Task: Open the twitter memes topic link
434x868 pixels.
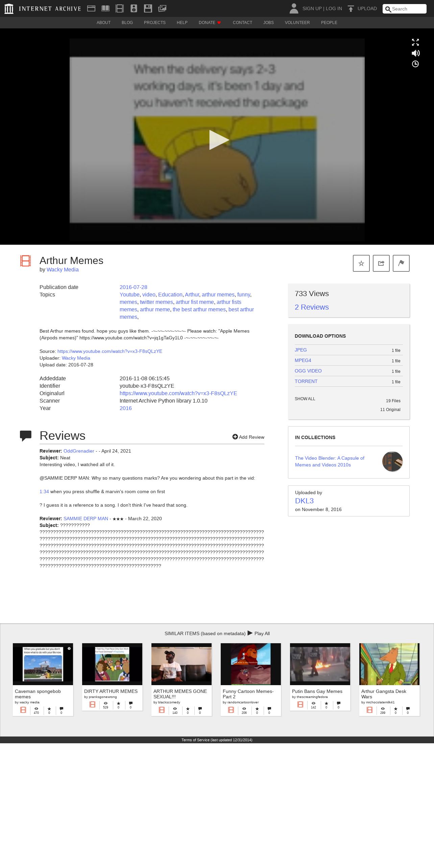Action: tap(156, 302)
